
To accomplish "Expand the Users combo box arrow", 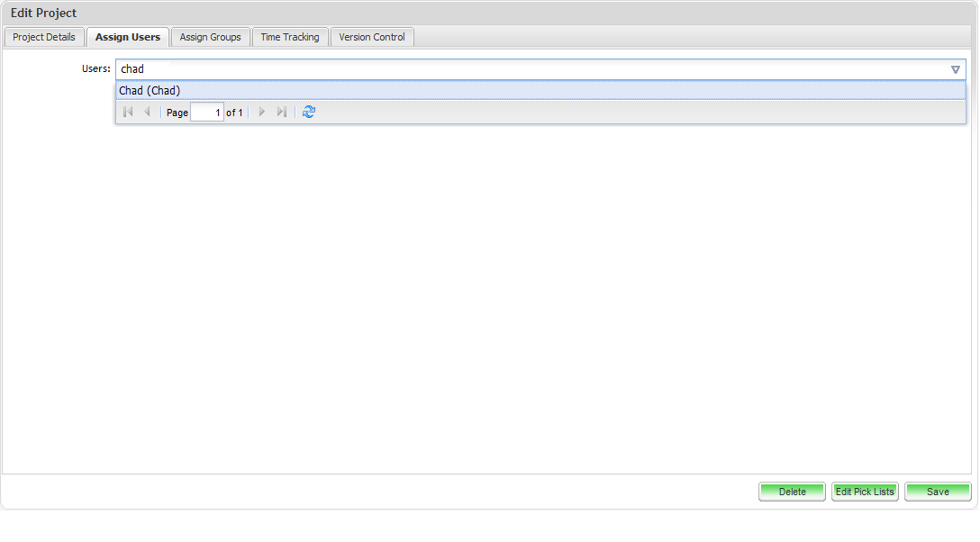I will [x=956, y=69].
